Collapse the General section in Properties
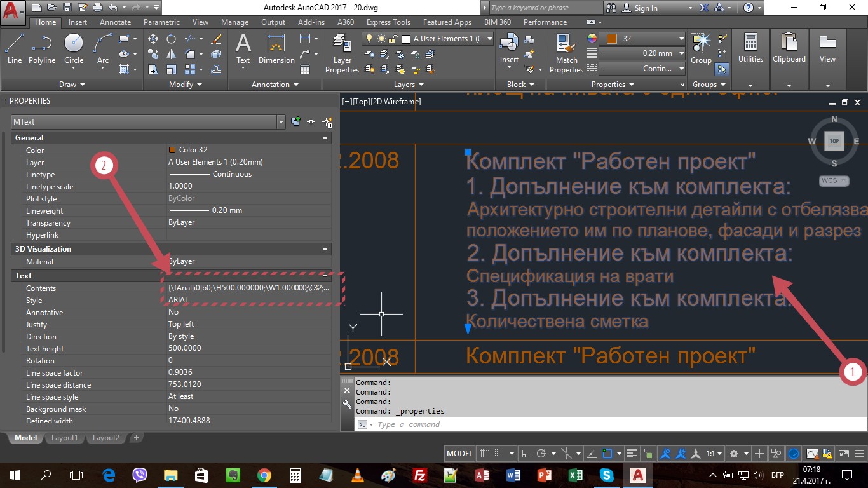The height and width of the screenshot is (488, 868). 325,138
